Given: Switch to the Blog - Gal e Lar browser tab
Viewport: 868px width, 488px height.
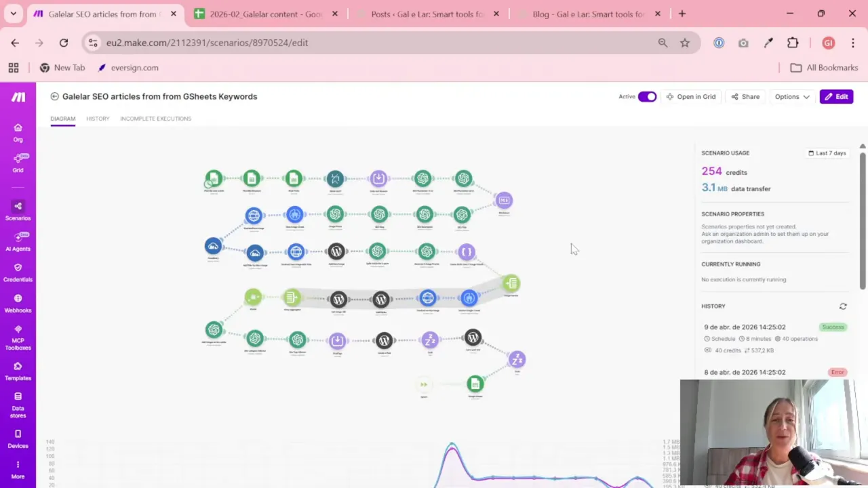Looking at the screenshot, I should pos(589,14).
